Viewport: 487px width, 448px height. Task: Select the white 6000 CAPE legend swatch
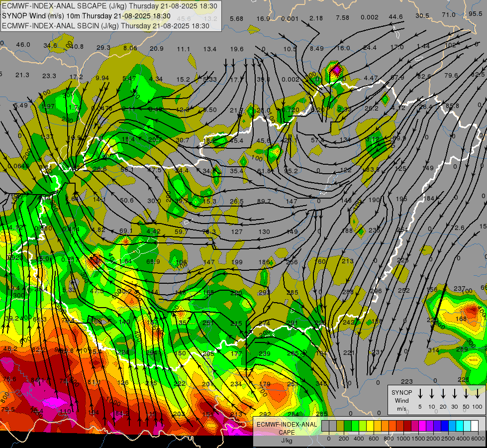pyautogui.click(x=475, y=426)
